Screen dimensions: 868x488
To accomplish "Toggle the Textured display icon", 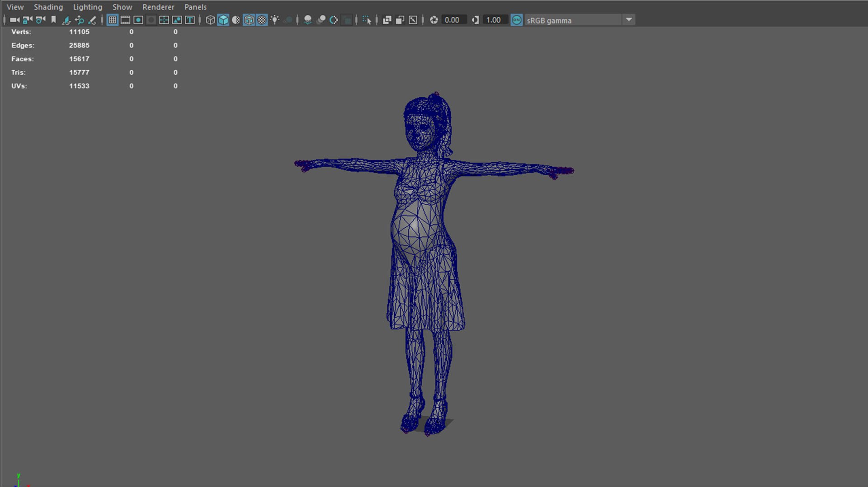I will coord(262,20).
